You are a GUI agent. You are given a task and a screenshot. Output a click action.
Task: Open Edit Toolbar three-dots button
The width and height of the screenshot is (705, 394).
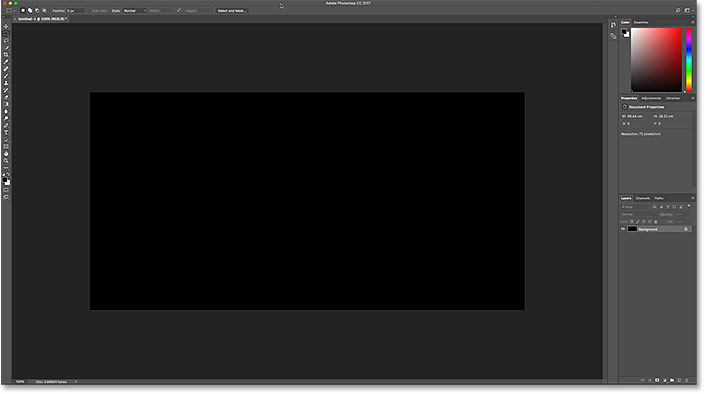point(6,167)
